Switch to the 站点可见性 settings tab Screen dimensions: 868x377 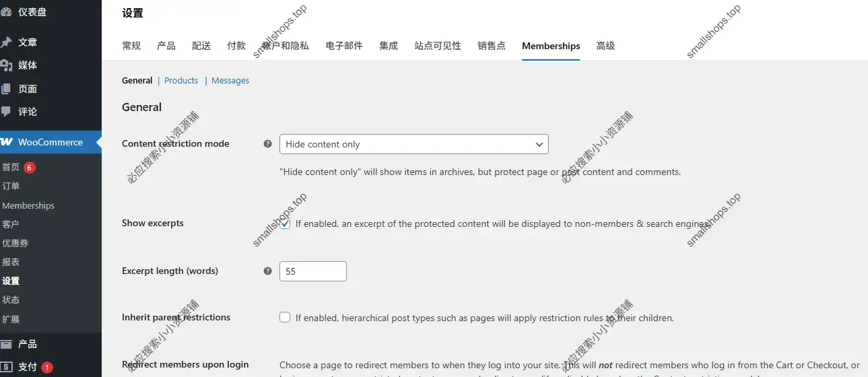(x=438, y=46)
